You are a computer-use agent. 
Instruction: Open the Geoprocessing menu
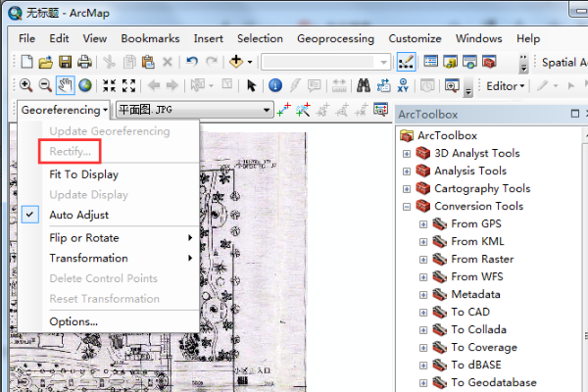click(x=335, y=38)
